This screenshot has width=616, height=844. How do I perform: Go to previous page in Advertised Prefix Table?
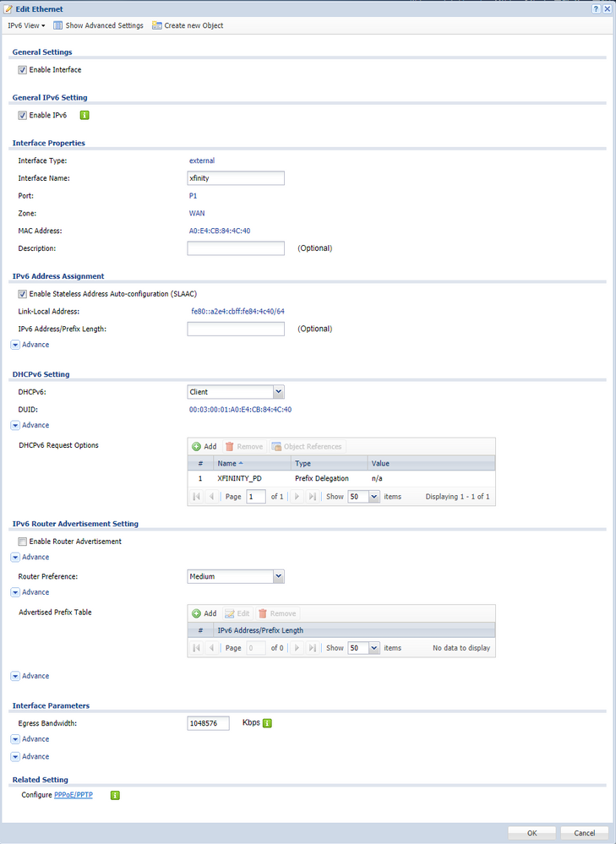[x=211, y=648]
